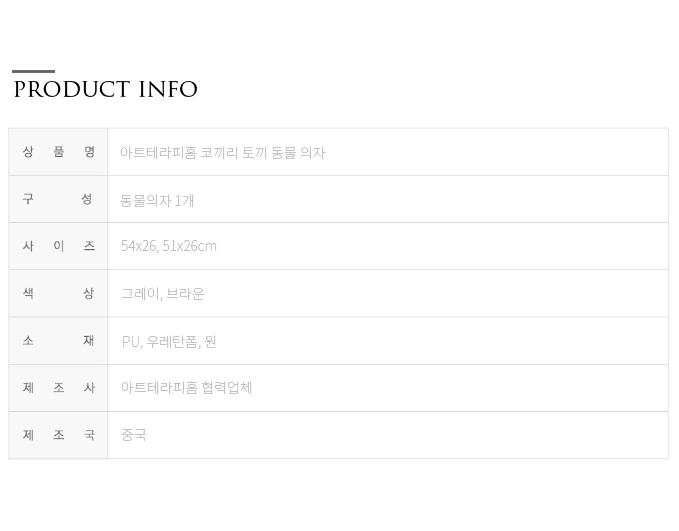The height and width of the screenshot is (531, 679).
Task: Click the 54x26, 51x26cm size value
Action: (169, 246)
